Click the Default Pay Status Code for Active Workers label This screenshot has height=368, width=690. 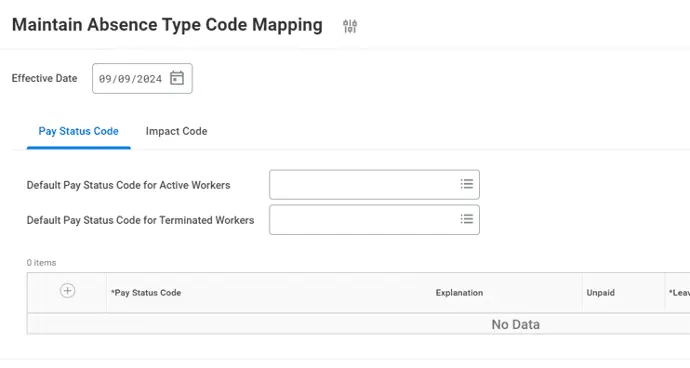click(128, 185)
